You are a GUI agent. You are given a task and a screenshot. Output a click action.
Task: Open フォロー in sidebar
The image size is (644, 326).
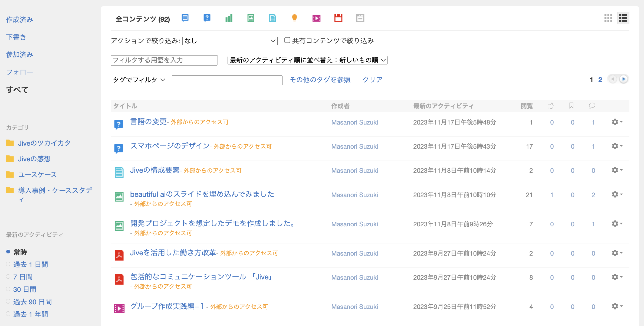pos(19,72)
